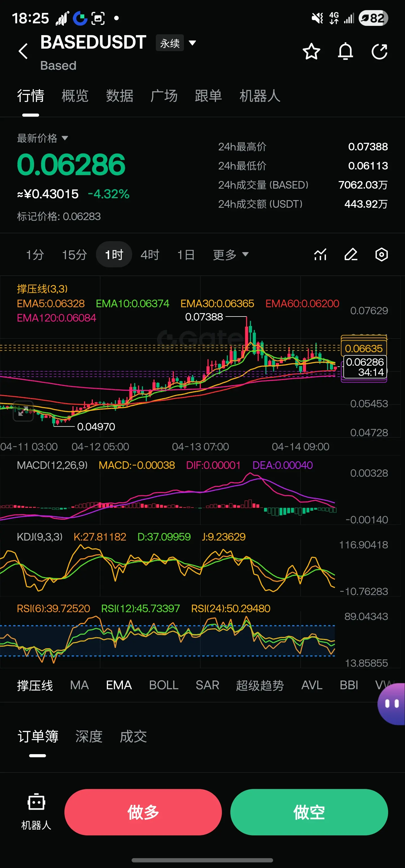Switch to the 概览 tab
Image resolution: width=405 pixels, height=868 pixels.
tap(75, 96)
